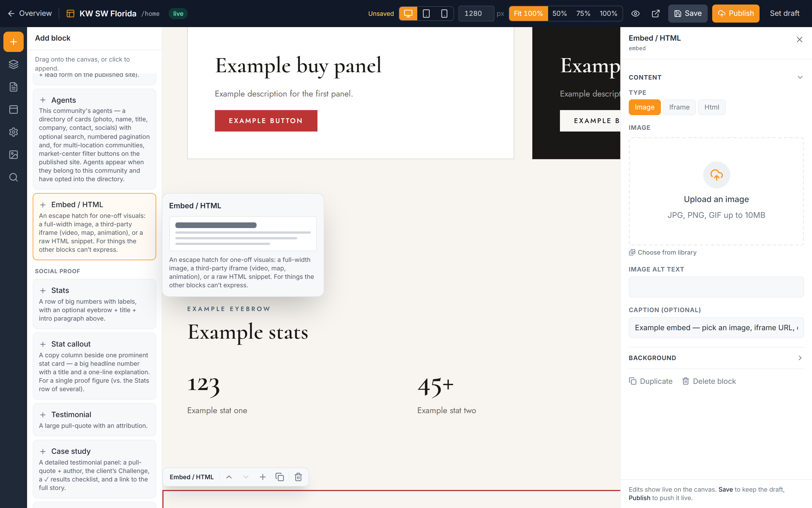812x508 pixels.
Task: Focus the canvas width 1280 field
Action: [x=476, y=14]
